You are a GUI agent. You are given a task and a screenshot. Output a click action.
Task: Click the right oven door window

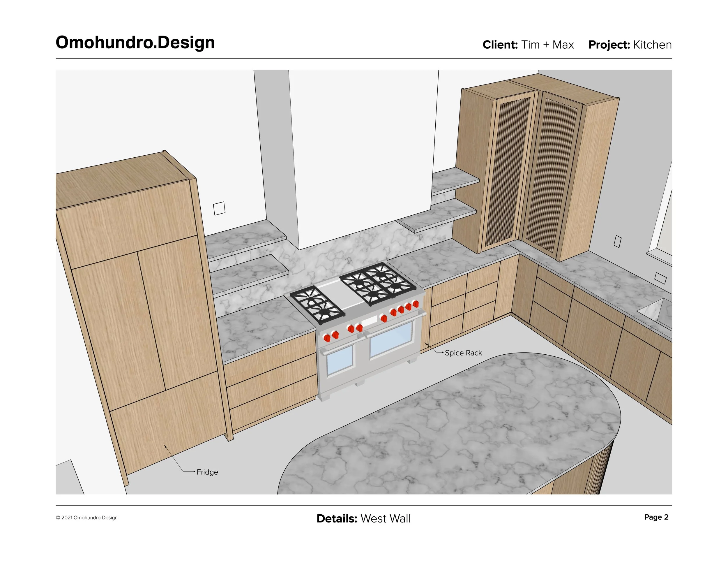(391, 339)
